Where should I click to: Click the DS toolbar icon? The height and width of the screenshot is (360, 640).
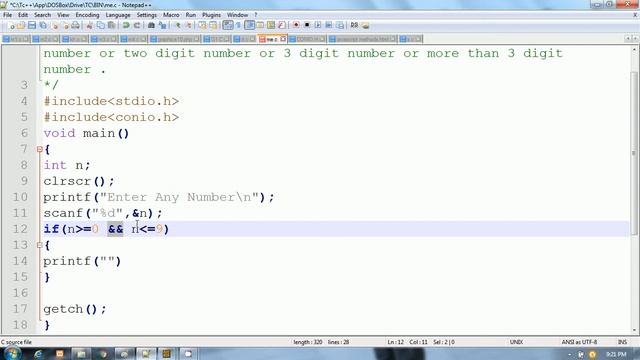tap(354, 25)
